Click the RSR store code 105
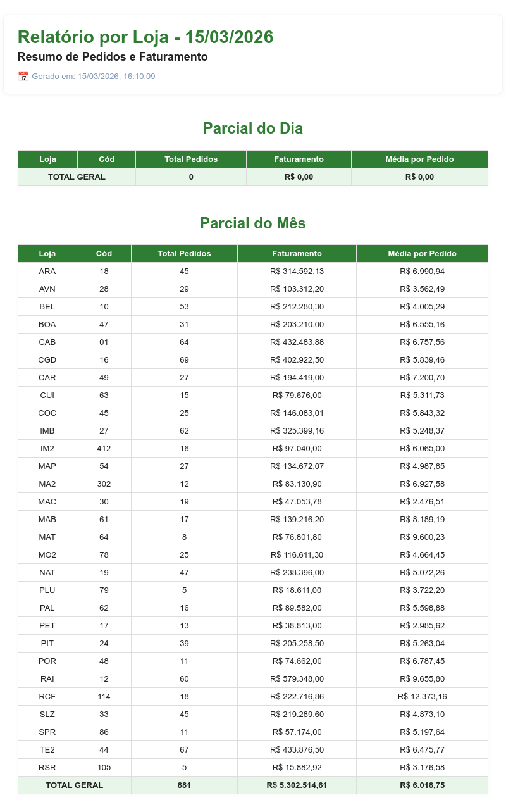The height and width of the screenshot is (812, 506). [x=104, y=768]
